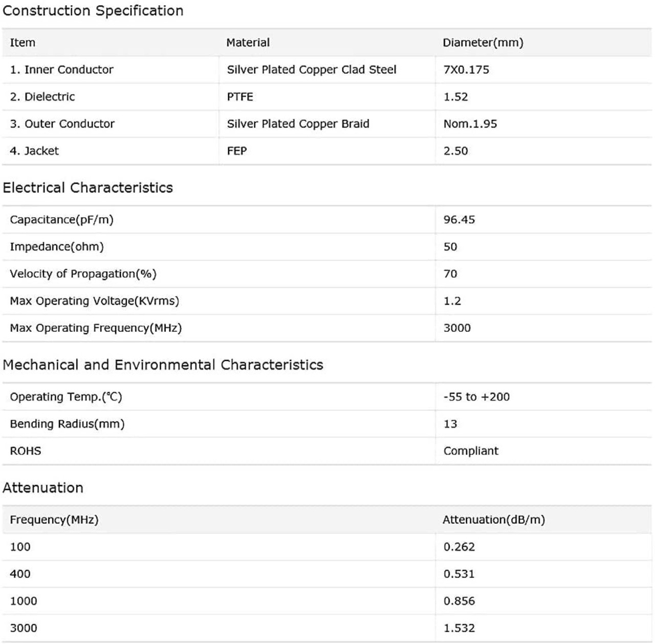Select the Capacitance(pF/m) label
Screen dimensions: 655x644
61,220
